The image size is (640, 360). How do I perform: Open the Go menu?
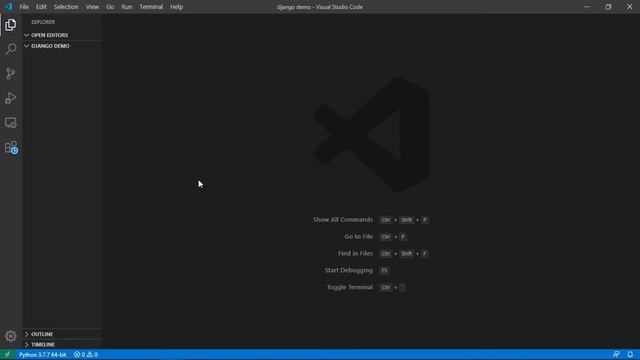(x=110, y=7)
